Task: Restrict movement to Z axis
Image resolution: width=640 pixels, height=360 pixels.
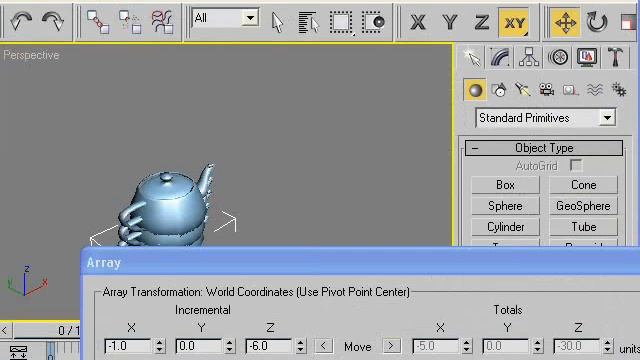Action: tap(482, 22)
